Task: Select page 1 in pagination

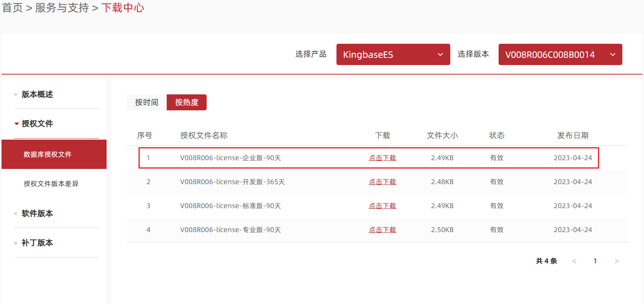Action: pyautogui.click(x=595, y=261)
